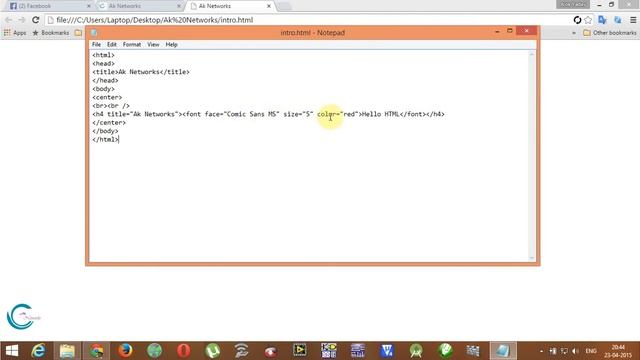Open the green feather icon app in taskbar
640x360 pixels.
point(445,351)
